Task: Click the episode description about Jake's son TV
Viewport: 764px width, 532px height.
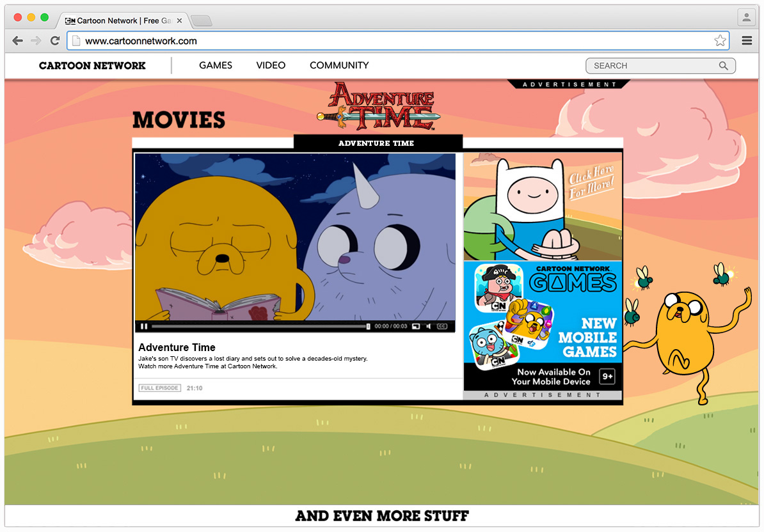Action: pos(253,362)
